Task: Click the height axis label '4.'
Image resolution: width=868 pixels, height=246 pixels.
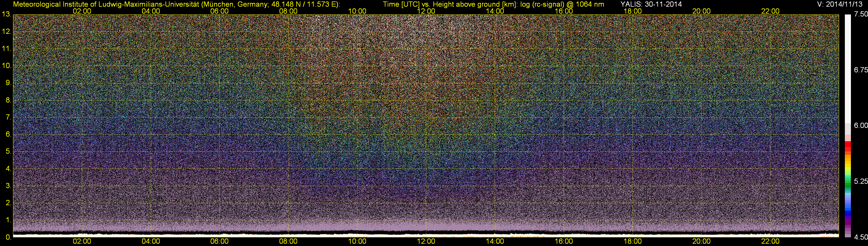Action: tap(8, 168)
